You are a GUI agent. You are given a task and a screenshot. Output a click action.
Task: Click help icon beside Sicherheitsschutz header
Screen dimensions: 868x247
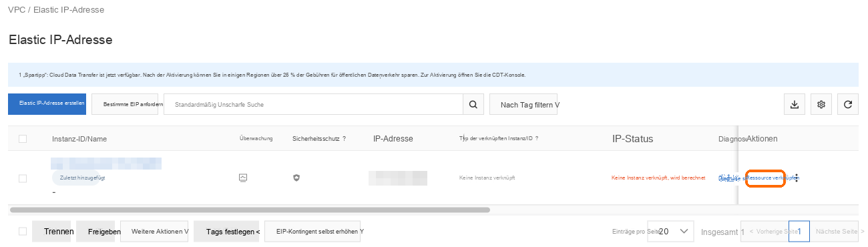click(x=344, y=139)
